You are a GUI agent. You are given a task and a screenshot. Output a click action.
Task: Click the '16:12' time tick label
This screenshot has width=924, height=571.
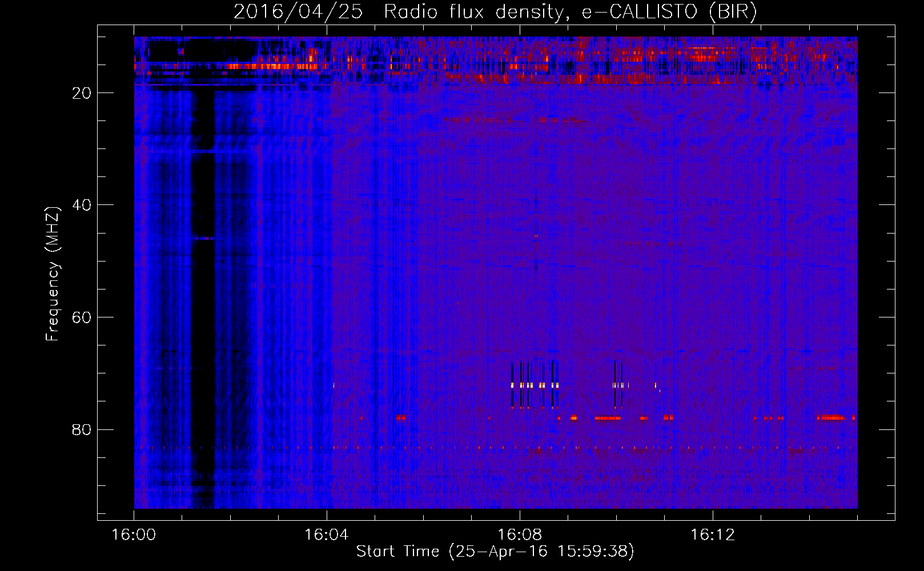tap(713, 535)
